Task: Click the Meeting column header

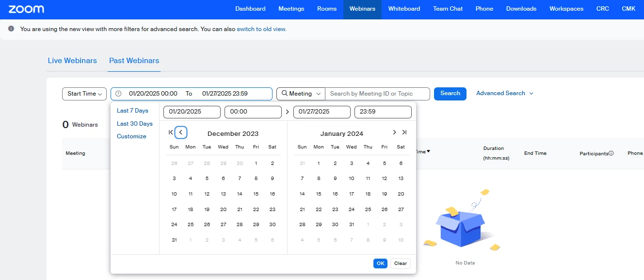Action: tap(75, 153)
